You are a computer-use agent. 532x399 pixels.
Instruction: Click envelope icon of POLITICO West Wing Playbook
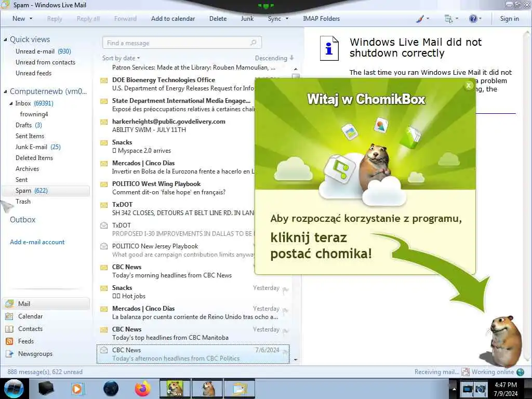(104, 184)
